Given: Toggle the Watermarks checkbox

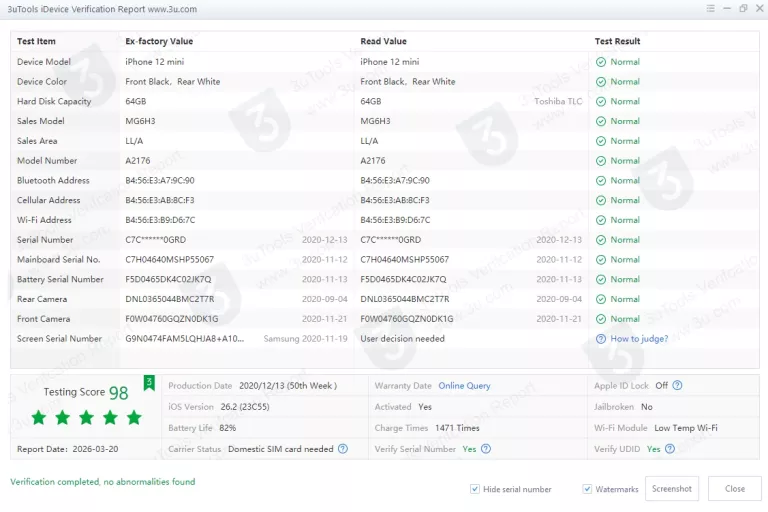Looking at the screenshot, I should coord(587,489).
